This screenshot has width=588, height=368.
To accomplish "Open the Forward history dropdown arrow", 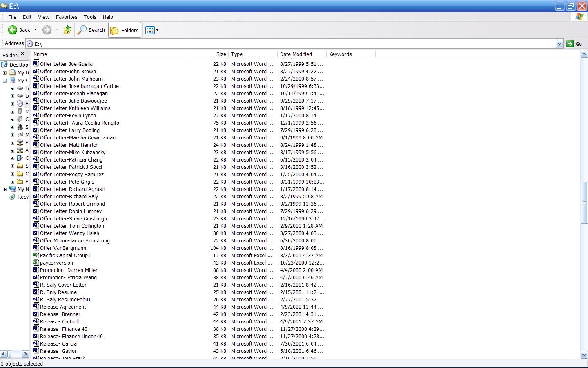I will (x=57, y=30).
